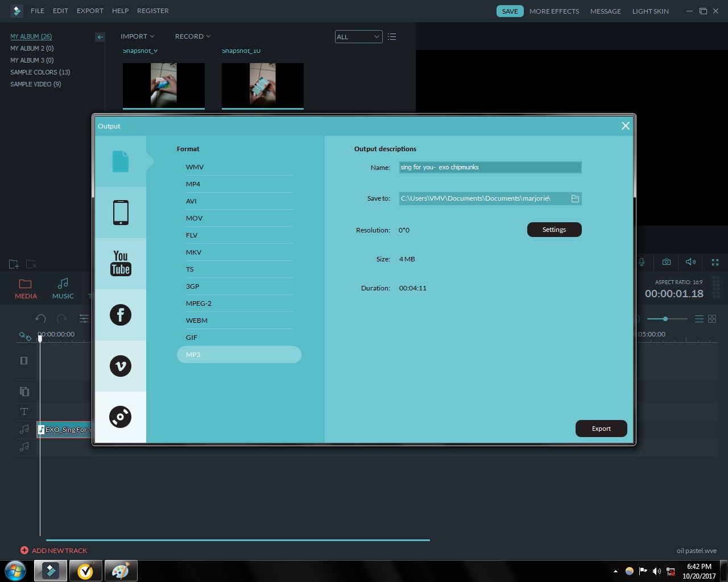Select the EXO_Sing For You audio clip
The image size is (728, 582).
64,430
